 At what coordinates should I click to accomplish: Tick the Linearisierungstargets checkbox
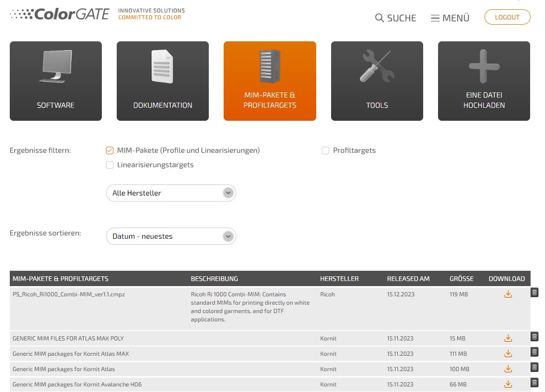coord(110,165)
